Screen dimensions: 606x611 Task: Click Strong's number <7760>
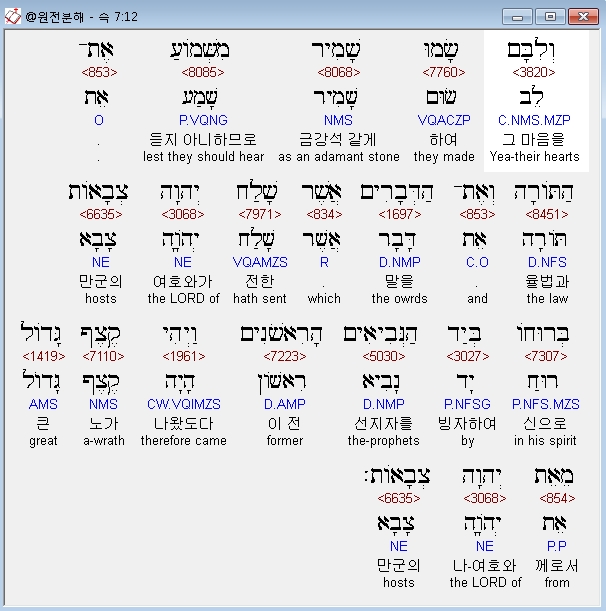point(443,72)
